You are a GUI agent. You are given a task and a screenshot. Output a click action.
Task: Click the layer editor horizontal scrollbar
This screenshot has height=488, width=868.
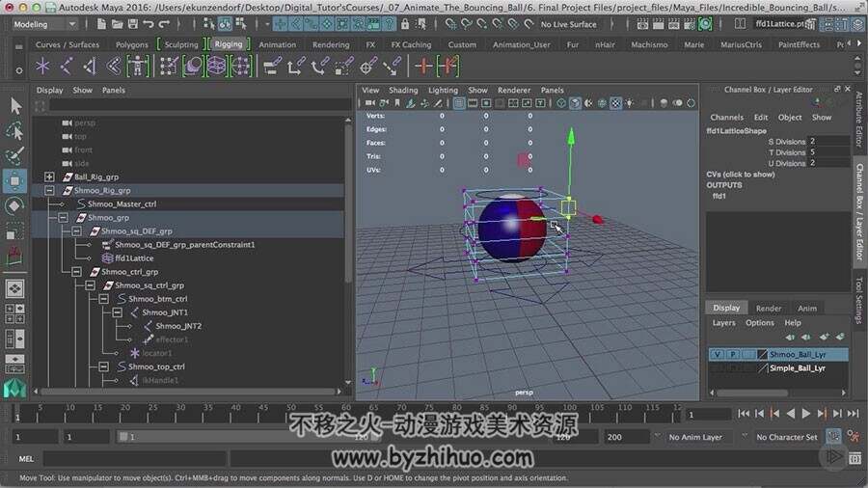tap(752, 393)
